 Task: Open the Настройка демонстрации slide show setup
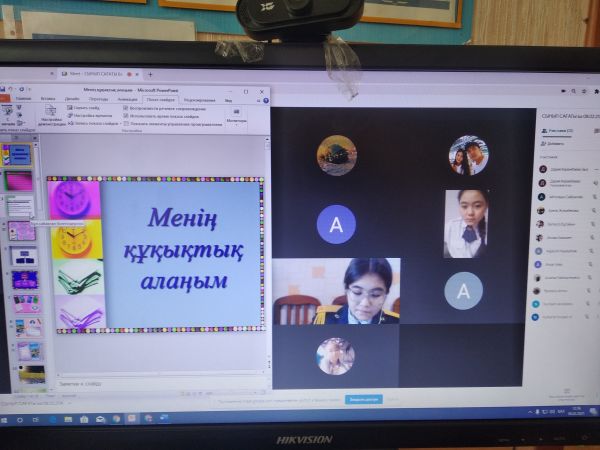50,116
